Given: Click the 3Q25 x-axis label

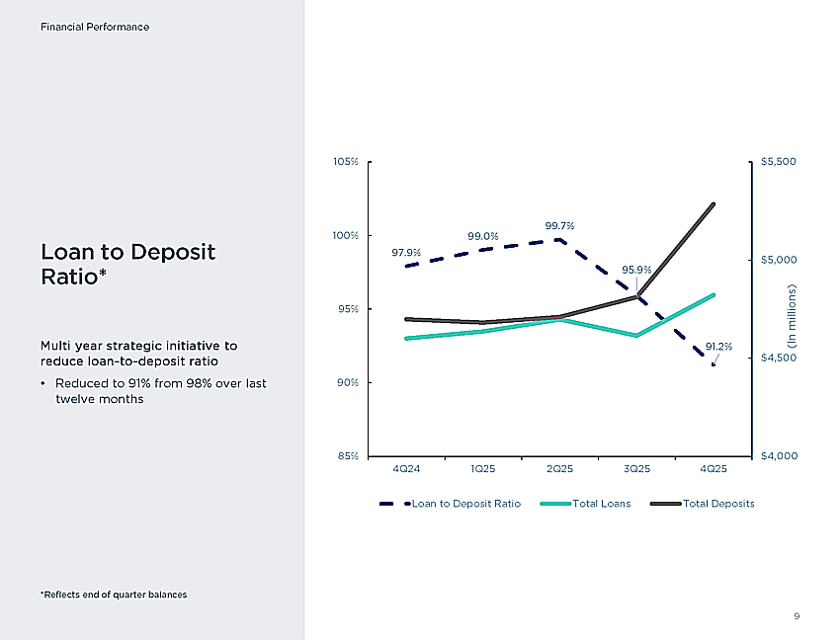Looking at the screenshot, I should click(x=637, y=468).
